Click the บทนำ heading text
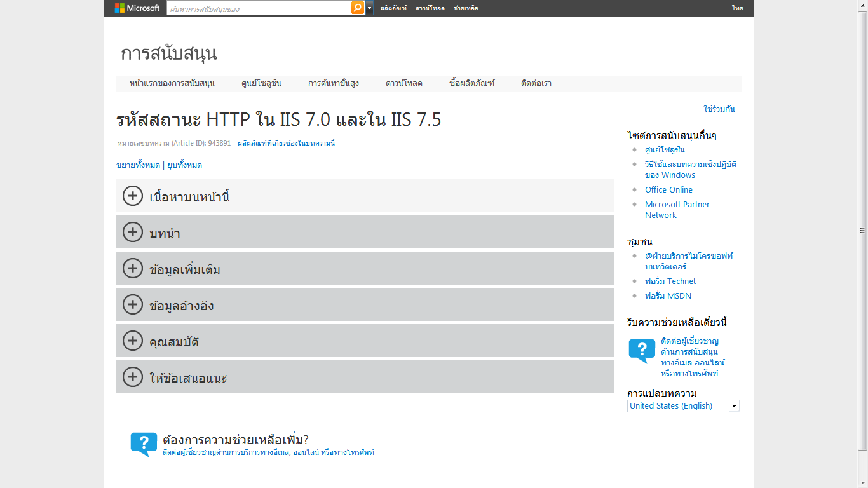 click(x=165, y=233)
